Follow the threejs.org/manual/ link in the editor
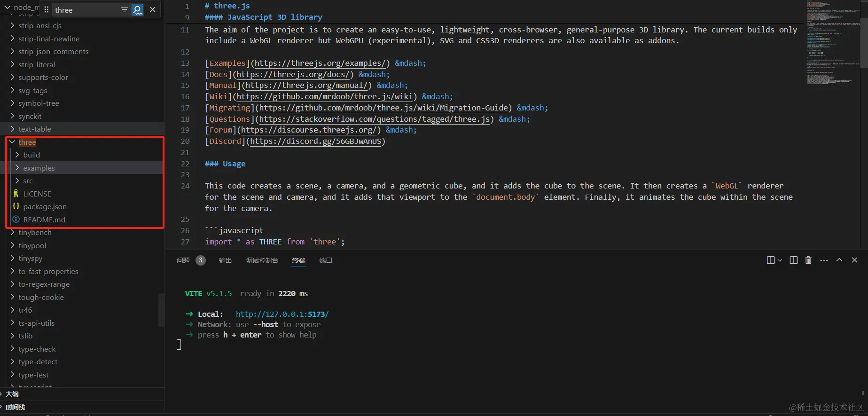 [307, 85]
